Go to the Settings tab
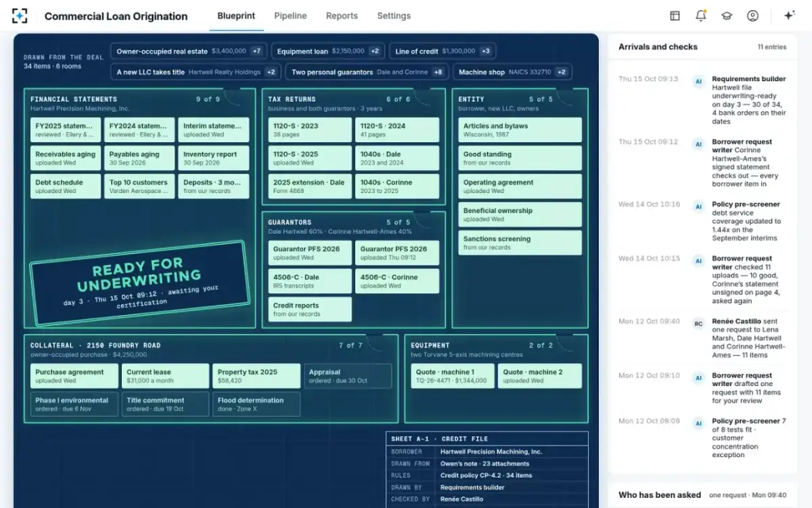 (394, 16)
